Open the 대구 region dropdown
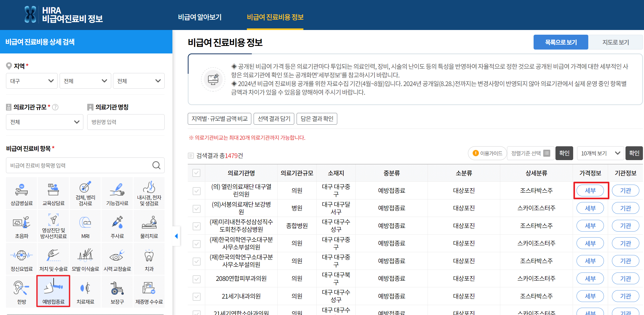The height and width of the screenshot is (315, 644). pyautogui.click(x=32, y=81)
